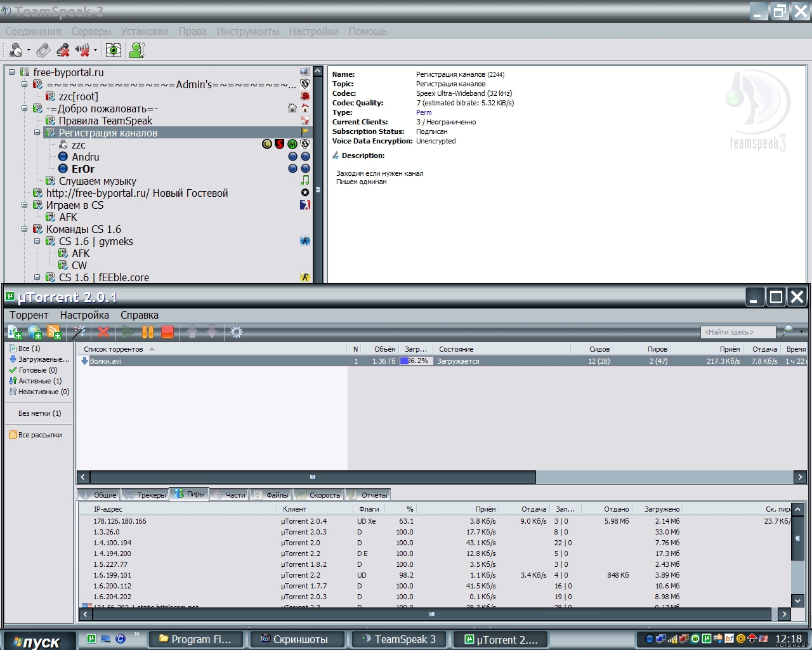Image resolution: width=812 pixels, height=650 pixels.
Task: Collapse the CS 1.6 | gymeks channel
Action: tap(37, 241)
